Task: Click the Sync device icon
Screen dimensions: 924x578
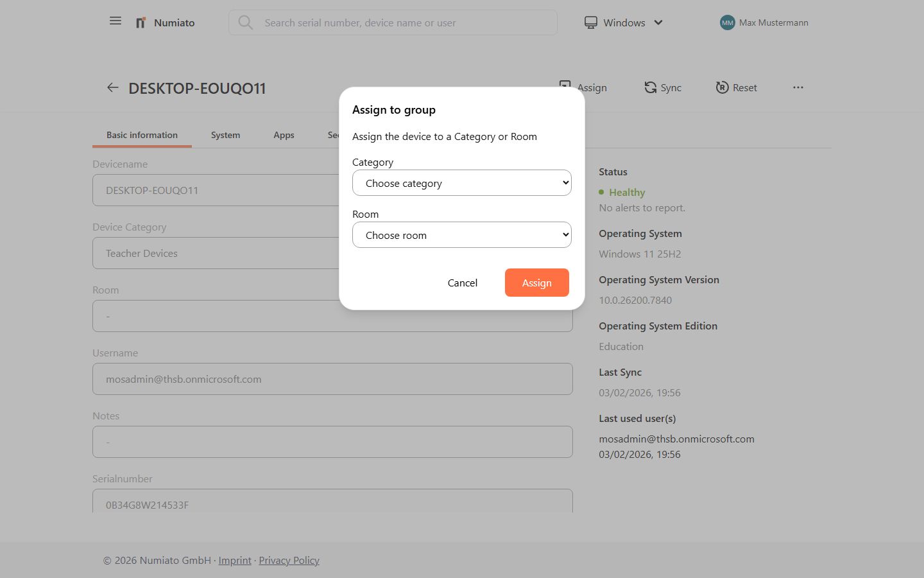Action: point(649,87)
